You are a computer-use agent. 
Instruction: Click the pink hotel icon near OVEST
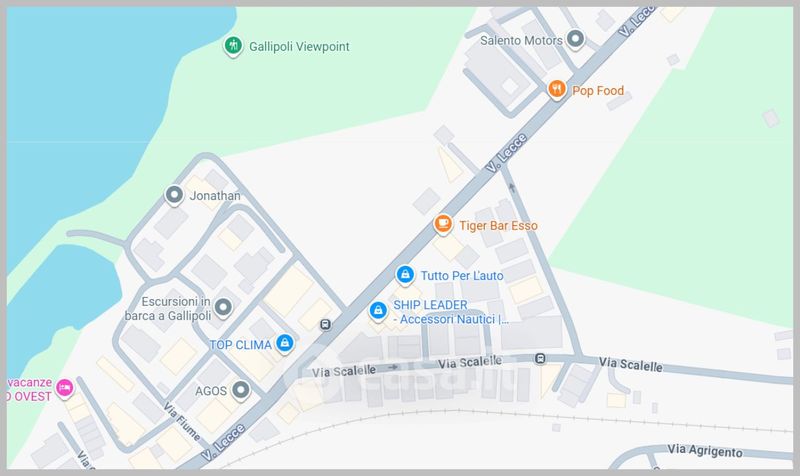[x=64, y=388]
